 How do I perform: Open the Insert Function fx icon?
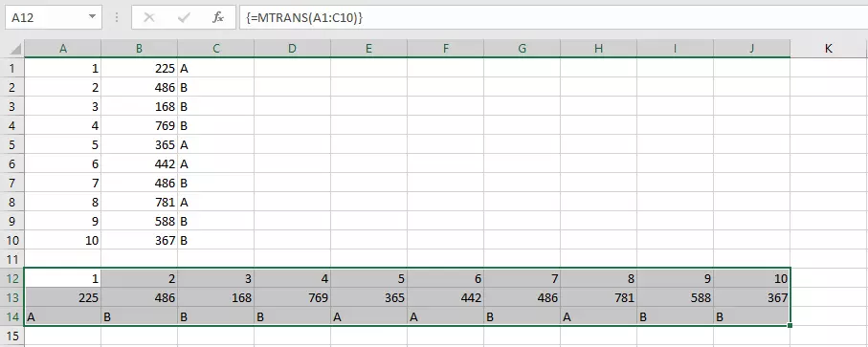click(218, 17)
